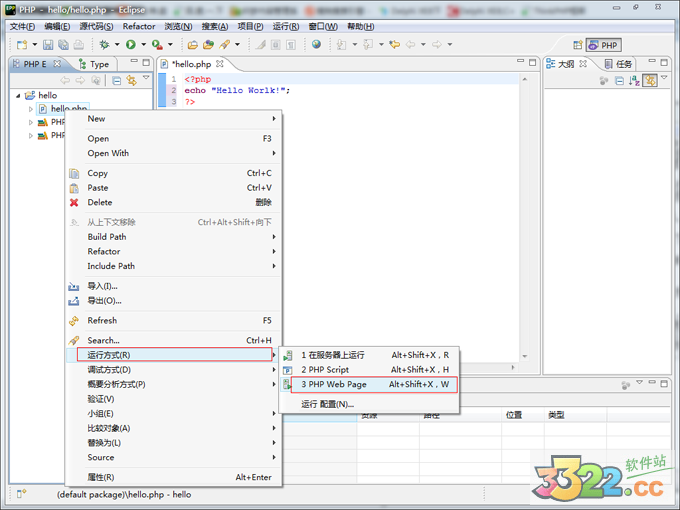Open the External Tools dropdown arrow

coord(170,45)
